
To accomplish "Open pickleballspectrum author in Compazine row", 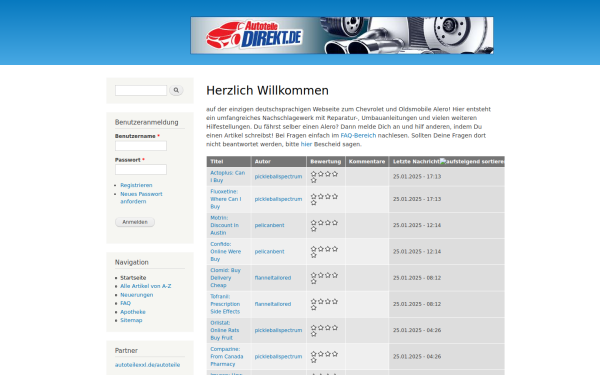I will 278,357.
